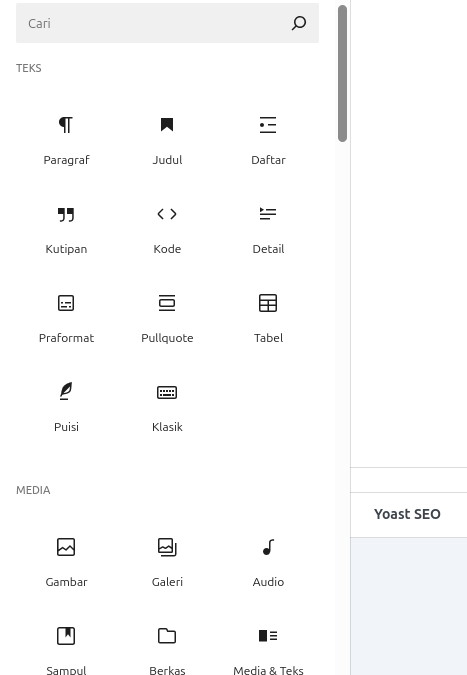The height and width of the screenshot is (675, 467).
Task: Select the Pullquote block
Action: coord(167,318)
